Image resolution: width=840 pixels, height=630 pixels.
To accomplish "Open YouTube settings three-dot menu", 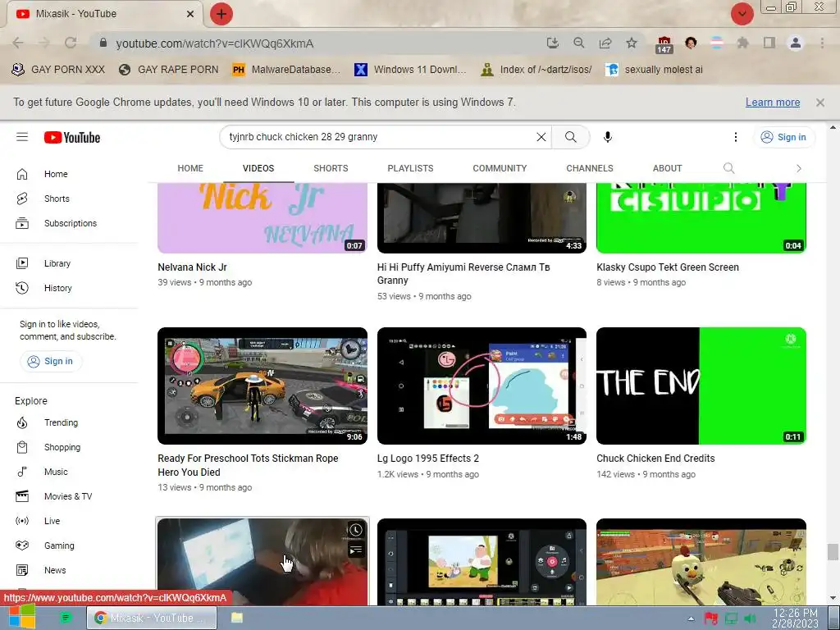I will 736,137.
